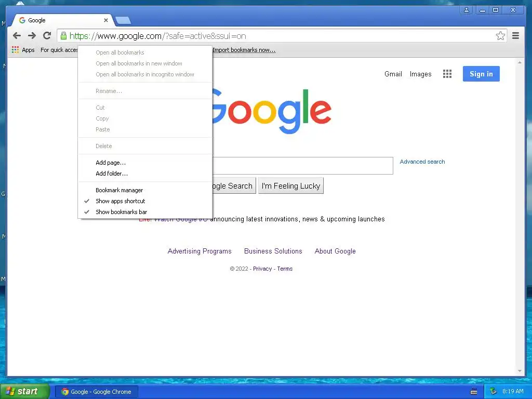View site info via green padlock
The height and width of the screenshot is (399, 532).
[63, 36]
